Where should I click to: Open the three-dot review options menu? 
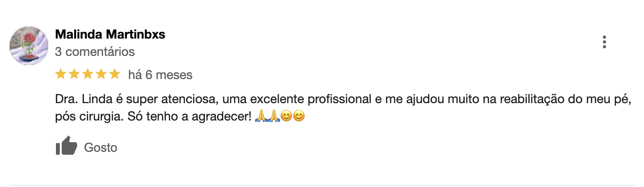[604, 42]
